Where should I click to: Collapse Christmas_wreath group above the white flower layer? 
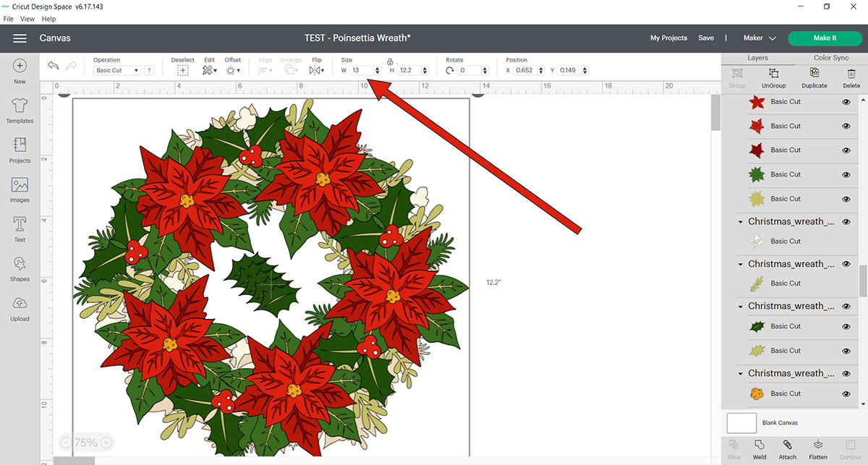click(741, 222)
